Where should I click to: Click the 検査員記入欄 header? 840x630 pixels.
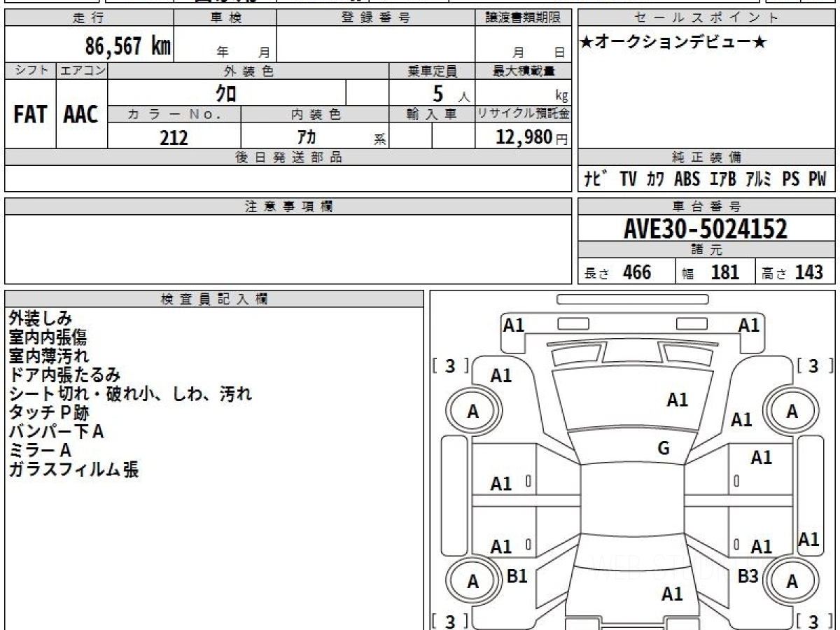(x=213, y=299)
